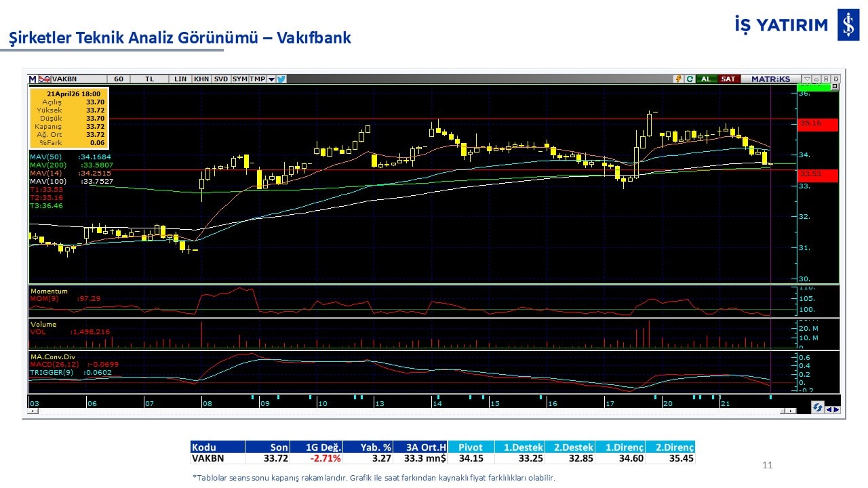Select the TMP toolbar item
Viewport: 868px width, 488px height.
257,79
